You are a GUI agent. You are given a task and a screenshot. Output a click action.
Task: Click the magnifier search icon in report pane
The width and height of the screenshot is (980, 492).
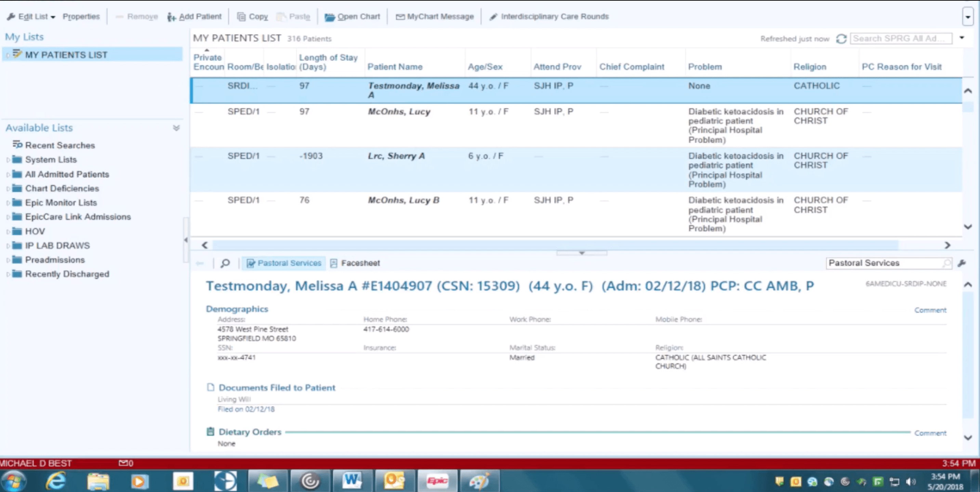225,263
